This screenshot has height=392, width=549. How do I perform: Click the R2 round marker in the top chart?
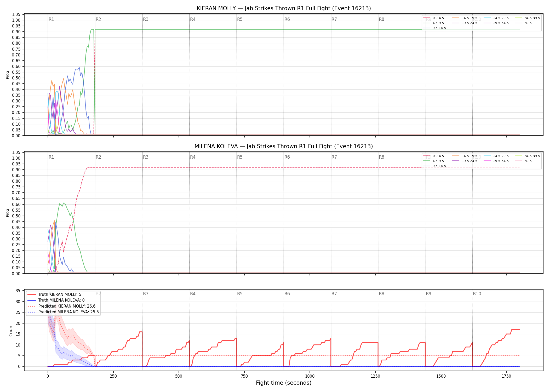(x=98, y=19)
